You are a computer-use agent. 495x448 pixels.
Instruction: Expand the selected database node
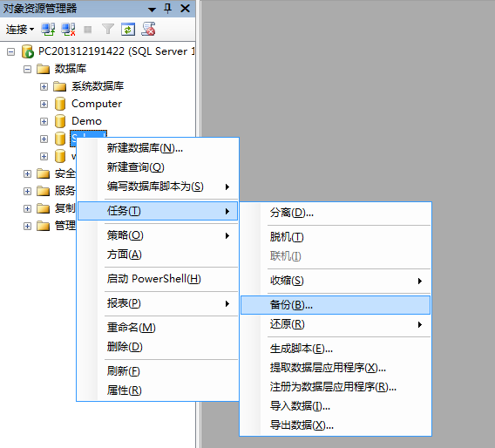(44, 139)
